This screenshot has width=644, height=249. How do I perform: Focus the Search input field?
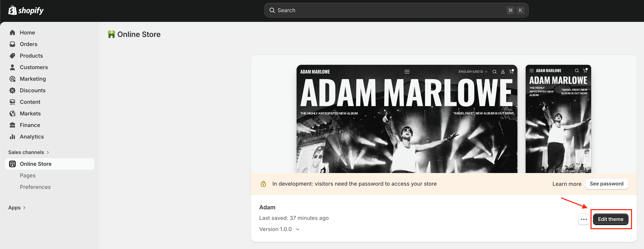click(x=396, y=10)
